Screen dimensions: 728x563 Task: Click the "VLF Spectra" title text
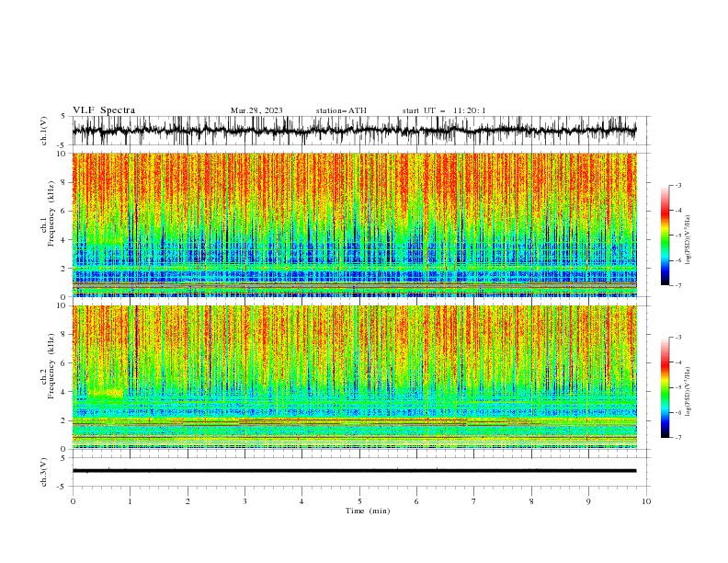coord(104,110)
